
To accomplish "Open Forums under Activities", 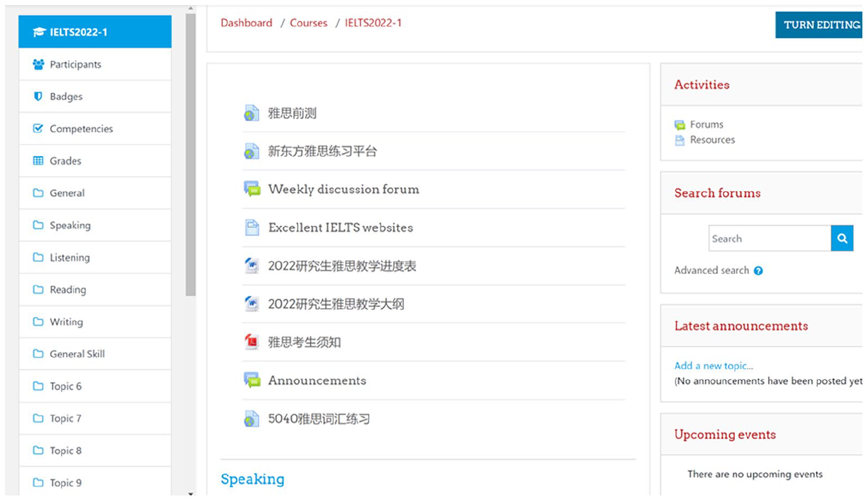I will 706,124.
